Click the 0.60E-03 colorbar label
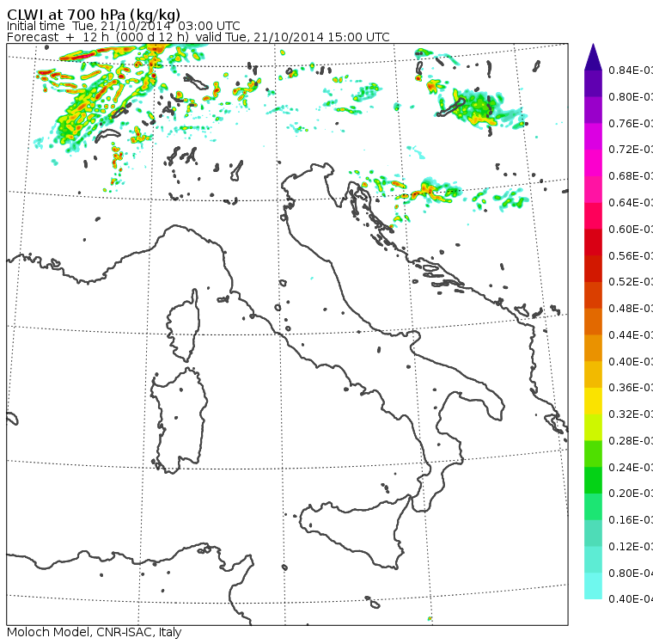 tap(631, 230)
